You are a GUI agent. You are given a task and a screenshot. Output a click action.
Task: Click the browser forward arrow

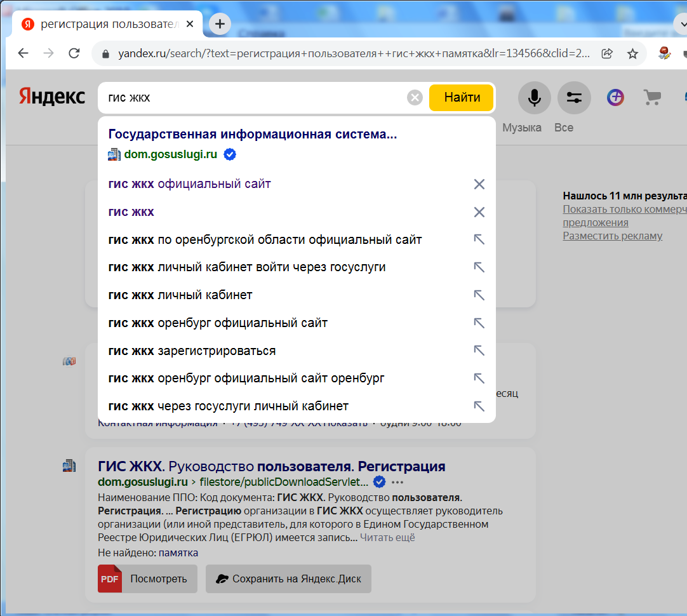point(49,53)
